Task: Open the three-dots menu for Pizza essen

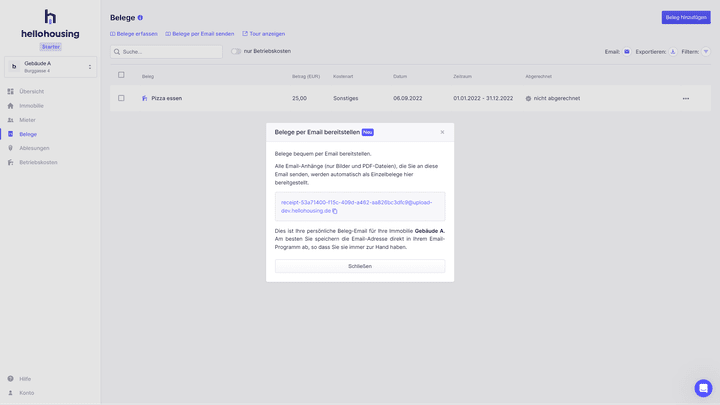Action: pos(686,98)
